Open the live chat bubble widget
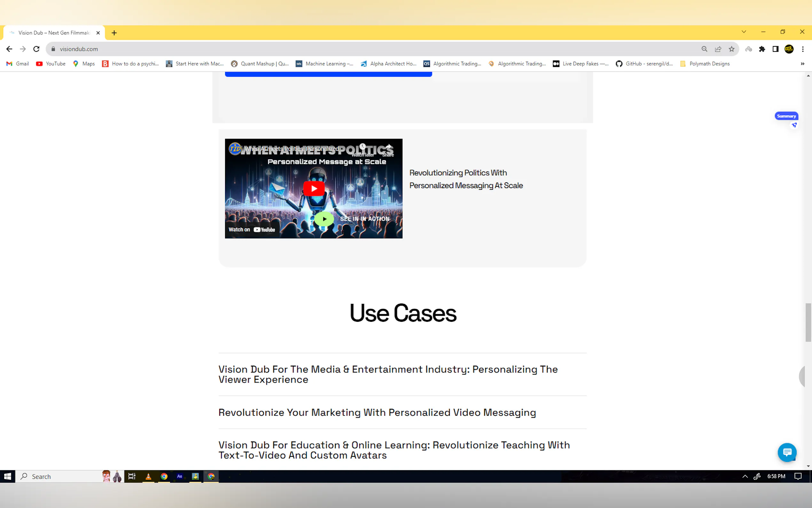The image size is (812, 508). [x=786, y=452]
